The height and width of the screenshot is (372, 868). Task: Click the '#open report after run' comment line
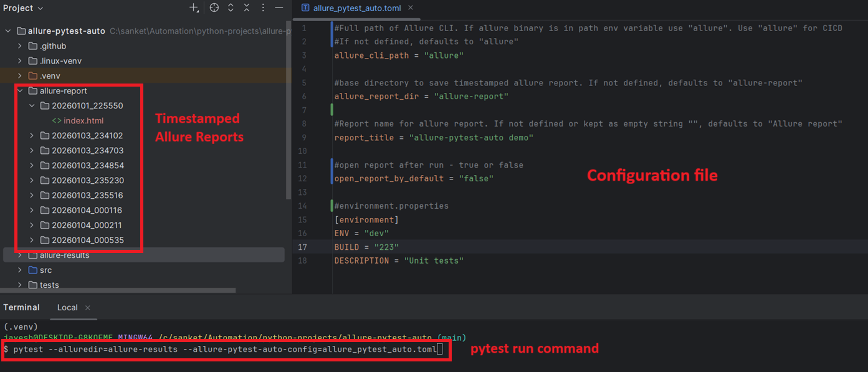point(429,165)
